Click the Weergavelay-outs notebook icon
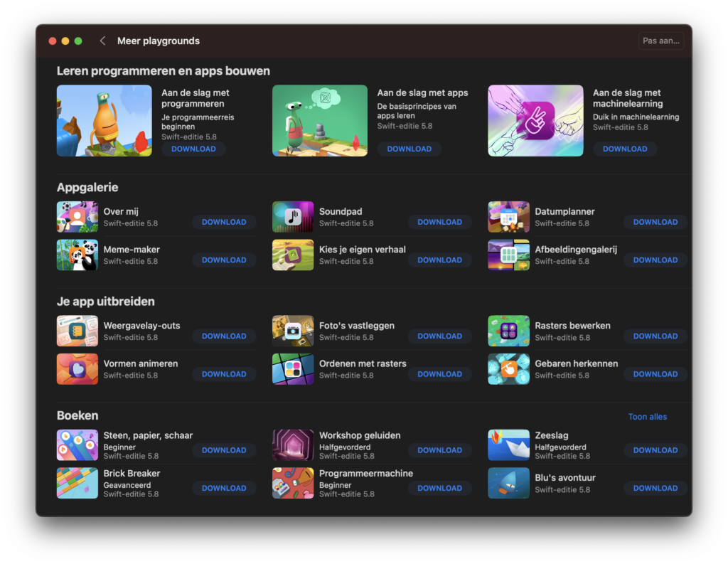 tap(77, 331)
